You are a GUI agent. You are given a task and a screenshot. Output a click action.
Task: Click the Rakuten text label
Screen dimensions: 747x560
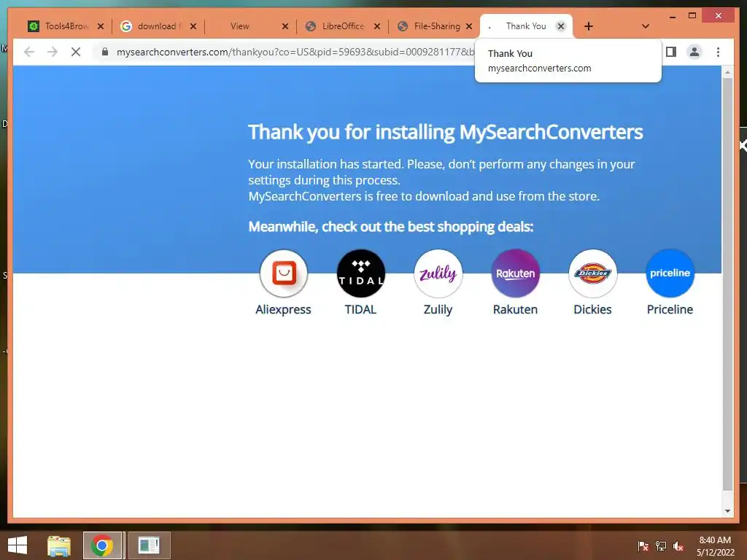click(x=515, y=309)
